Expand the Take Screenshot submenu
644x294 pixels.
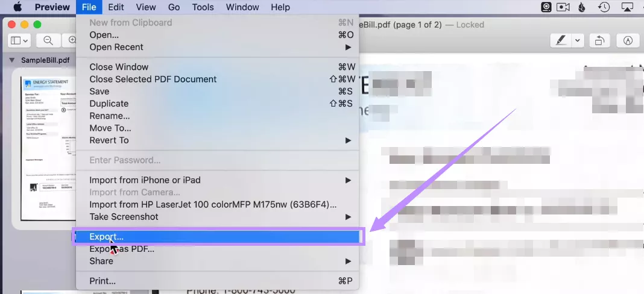point(217,217)
